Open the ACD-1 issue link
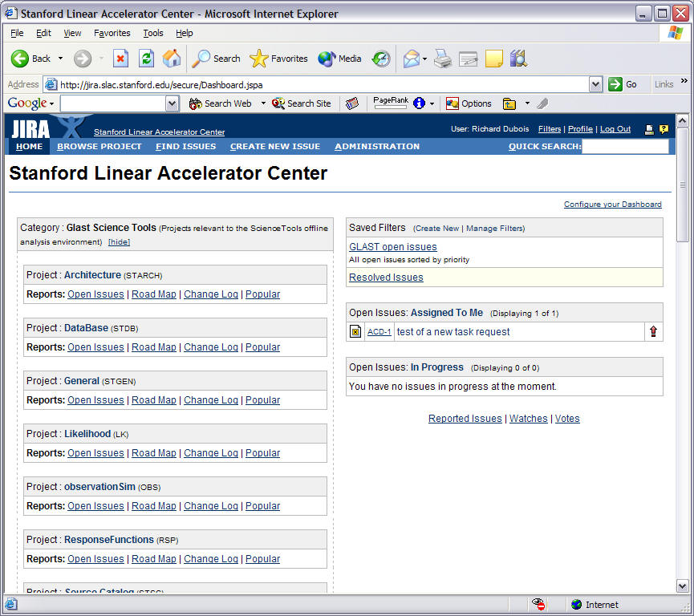This screenshot has height=616, width=694. coord(379,332)
